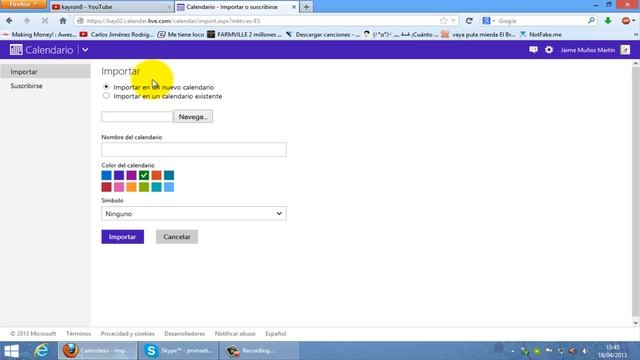The image size is (640, 360).
Task: Click the purple Importar button
Action: tap(122, 237)
